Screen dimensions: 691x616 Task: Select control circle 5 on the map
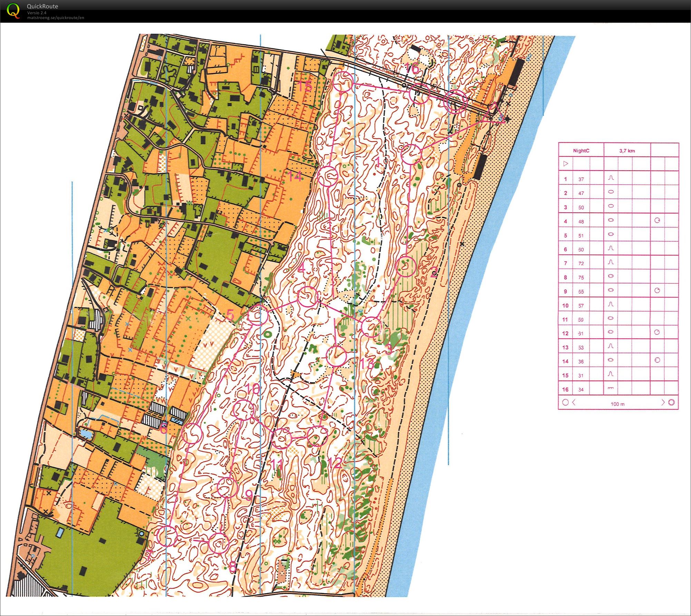coord(258,315)
